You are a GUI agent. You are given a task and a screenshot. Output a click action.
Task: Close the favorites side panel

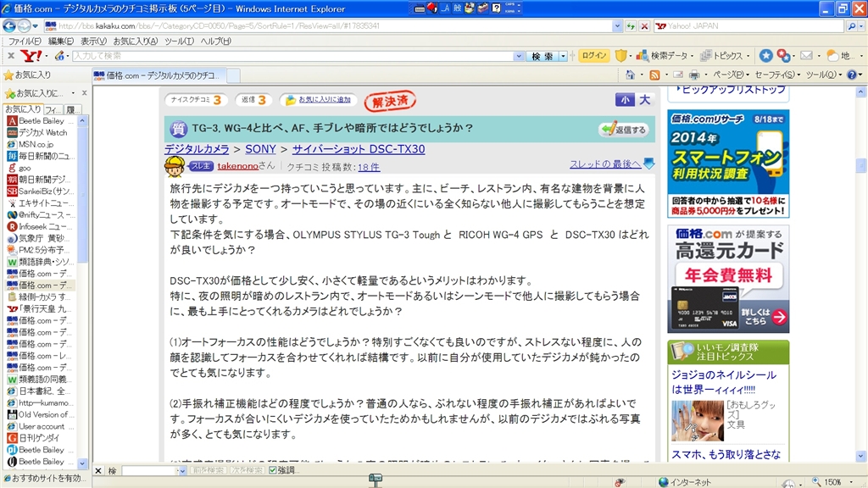pos(84,93)
